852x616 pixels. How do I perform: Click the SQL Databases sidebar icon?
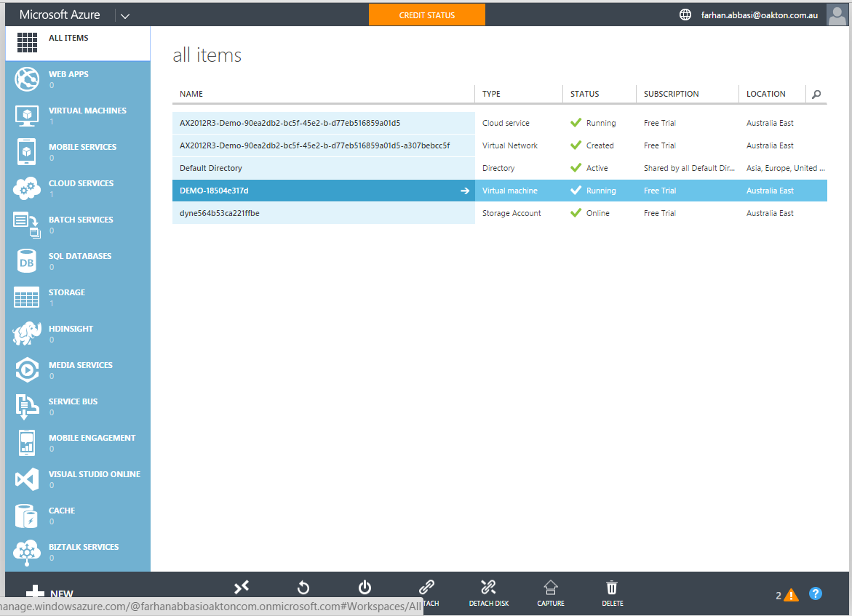(27, 260)
